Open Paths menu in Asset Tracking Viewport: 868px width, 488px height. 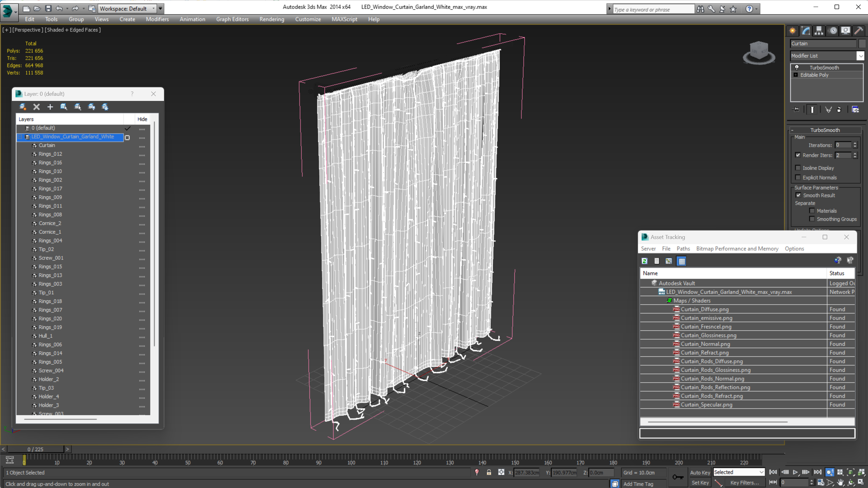point(683,248)
